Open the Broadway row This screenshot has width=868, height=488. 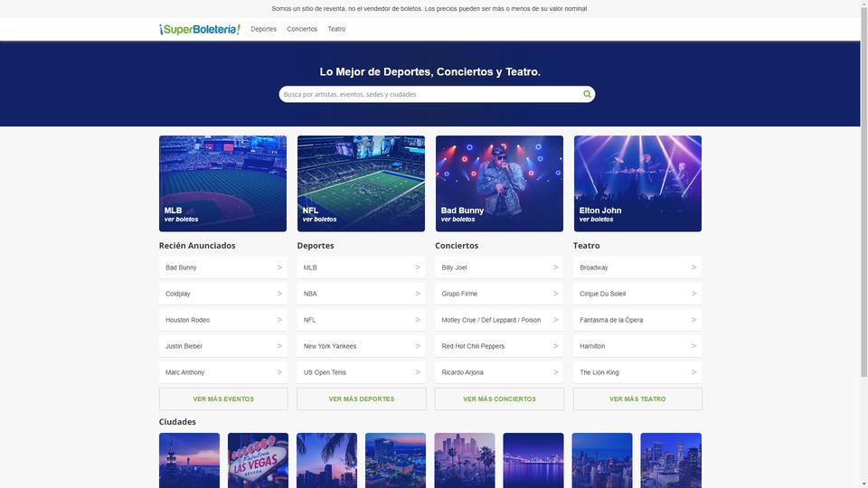tap(637, 267)
